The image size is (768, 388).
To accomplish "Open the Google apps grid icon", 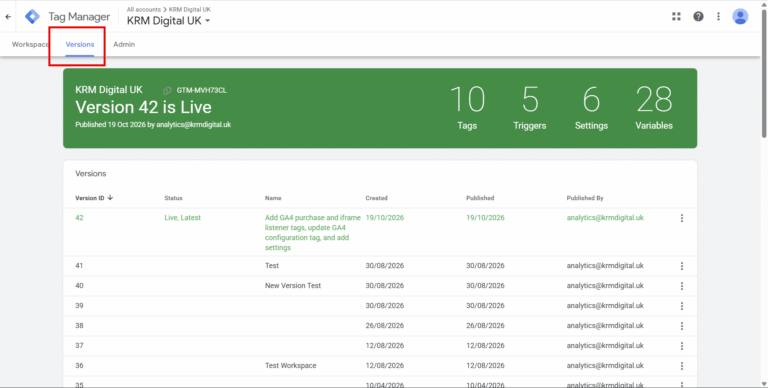I will 676,17.
